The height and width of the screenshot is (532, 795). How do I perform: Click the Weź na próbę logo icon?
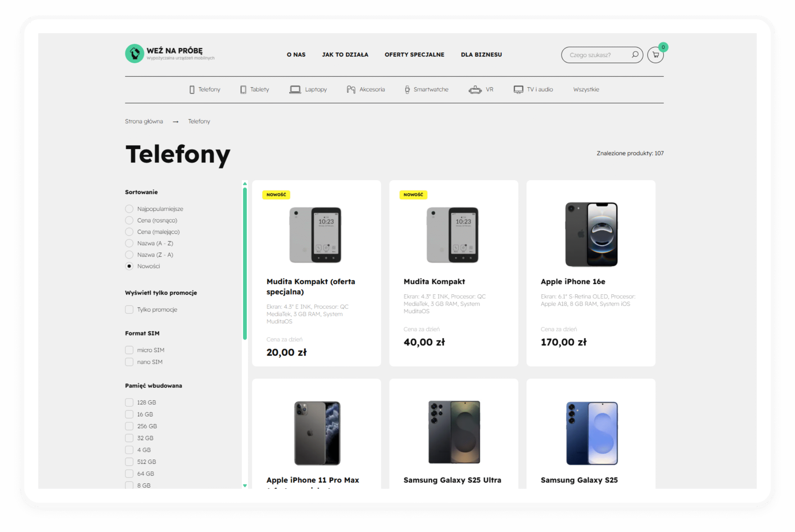pos(134,54)
